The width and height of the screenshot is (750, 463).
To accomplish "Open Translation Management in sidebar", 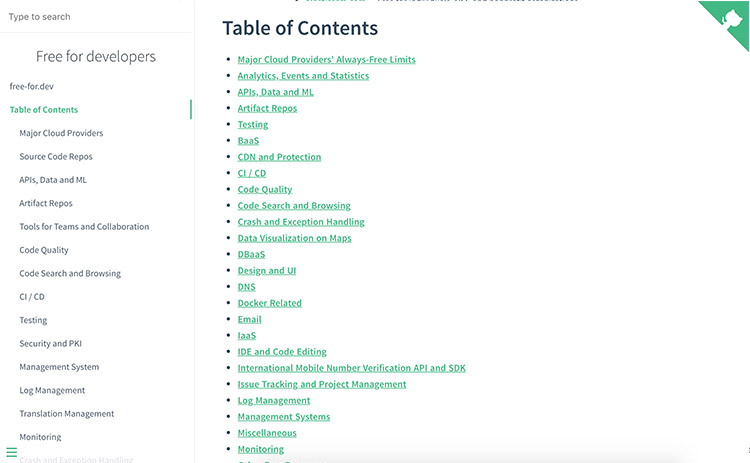I will pos(67,414).
